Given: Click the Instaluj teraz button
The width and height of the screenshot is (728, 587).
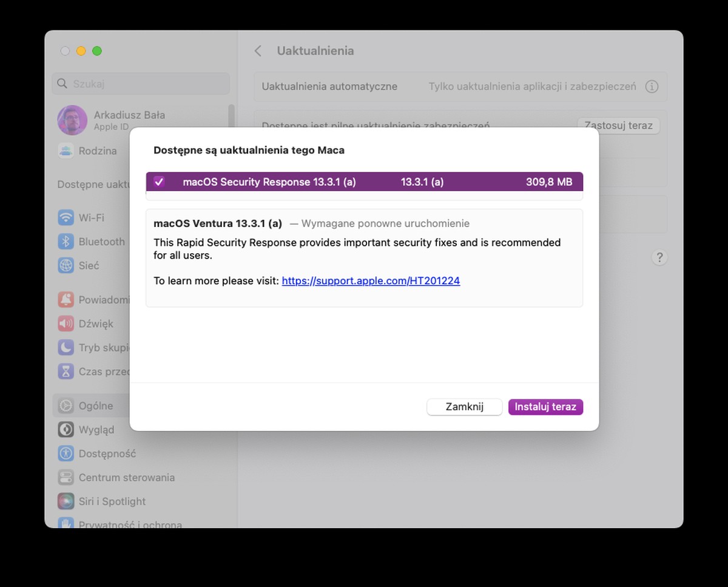Looking at the screenshot, I should click(545, 407).
